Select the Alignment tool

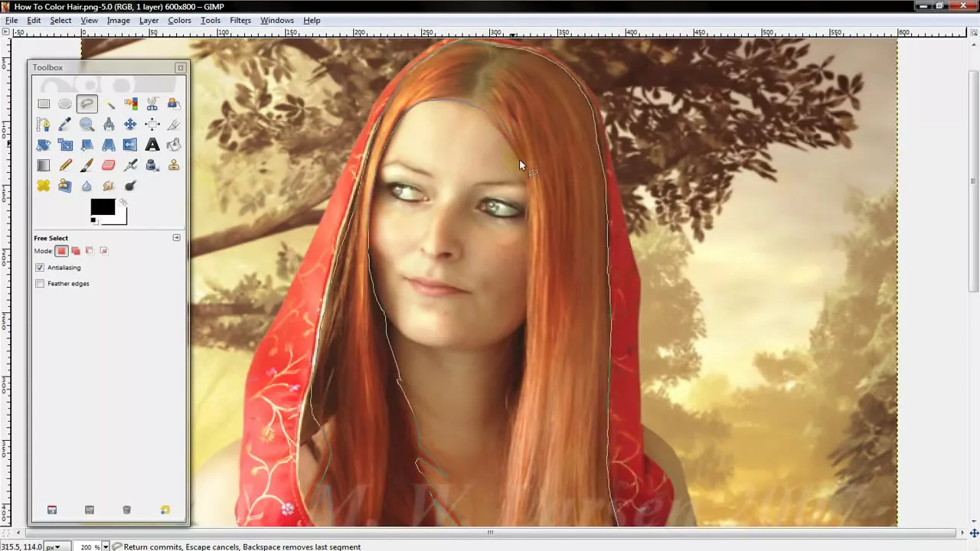point(152,124)
